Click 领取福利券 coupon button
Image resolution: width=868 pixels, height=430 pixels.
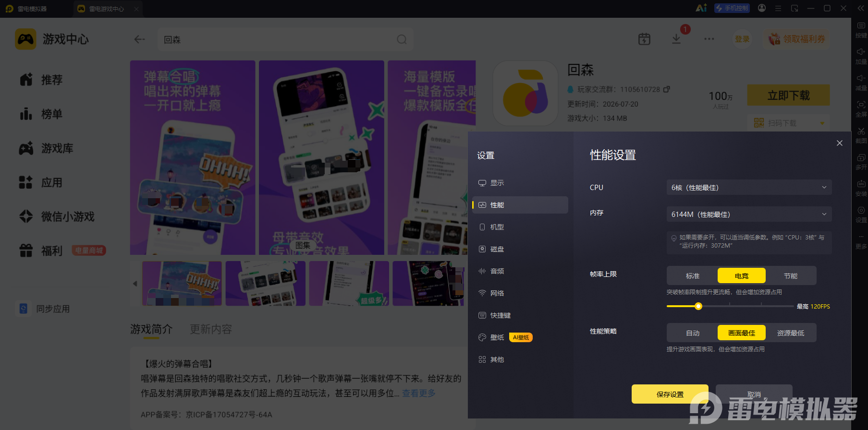pyautogui.click(x=796, y=39)
